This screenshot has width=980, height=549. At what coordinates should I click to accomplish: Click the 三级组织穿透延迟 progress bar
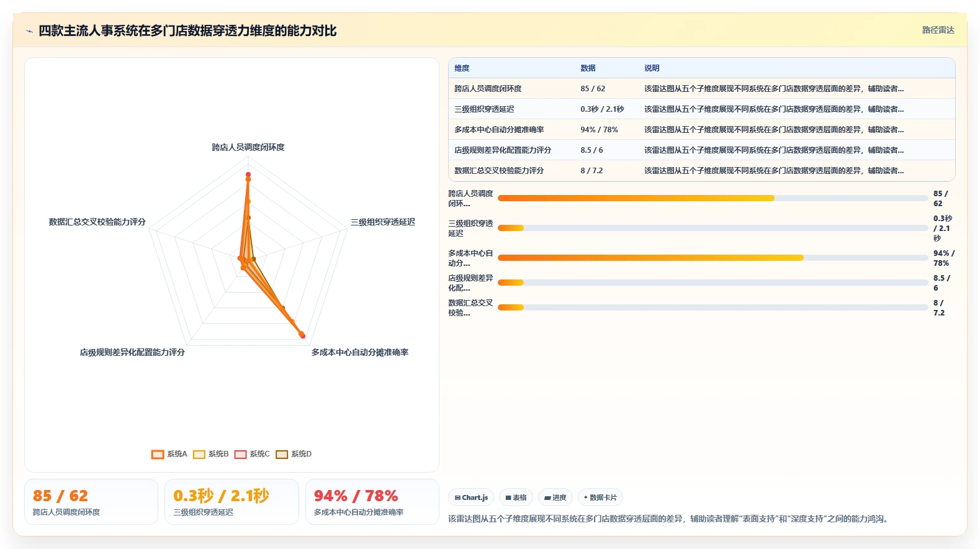click(713, 228)
